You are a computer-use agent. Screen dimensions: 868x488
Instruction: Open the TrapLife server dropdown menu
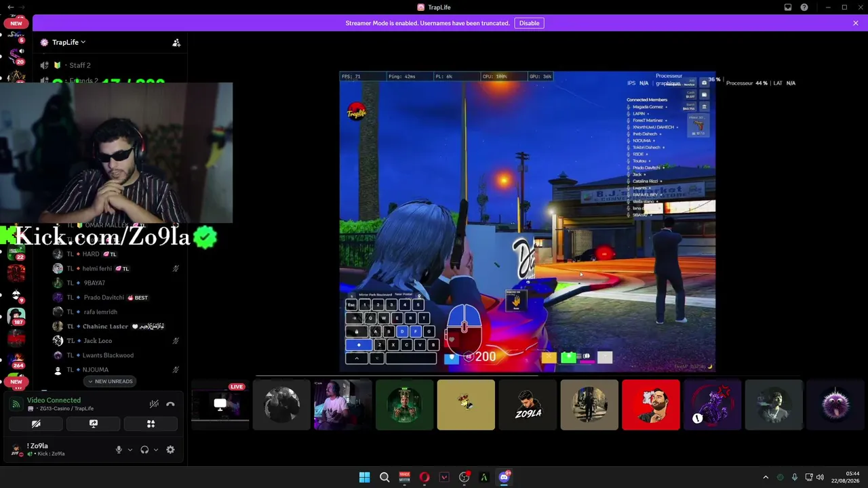tap(68, 42)
